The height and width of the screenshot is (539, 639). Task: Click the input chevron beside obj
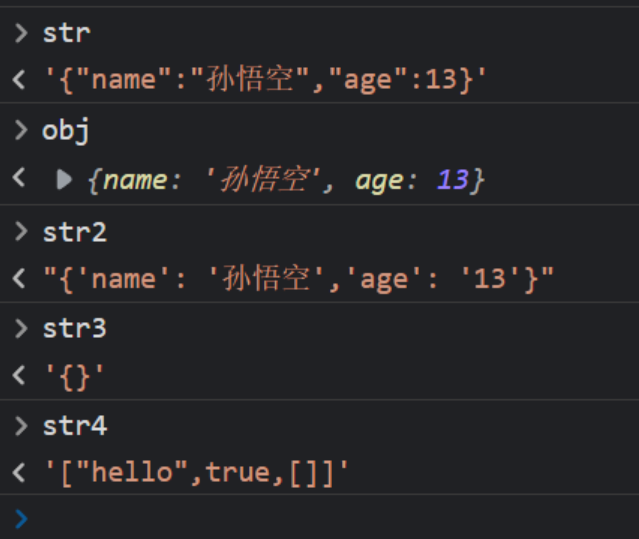click(21, 131)
